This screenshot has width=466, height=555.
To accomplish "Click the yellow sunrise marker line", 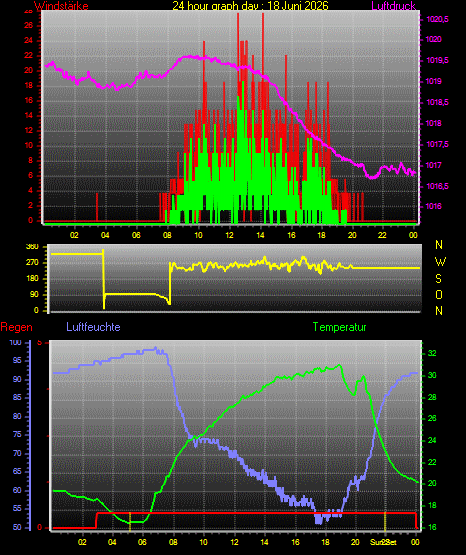I will [130, 521].
